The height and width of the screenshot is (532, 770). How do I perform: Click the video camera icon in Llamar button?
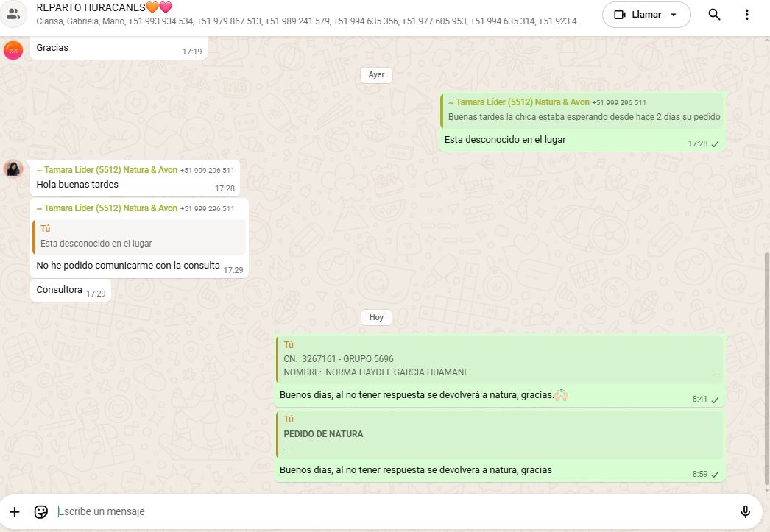pyautogui.click(x=619, y=15)
